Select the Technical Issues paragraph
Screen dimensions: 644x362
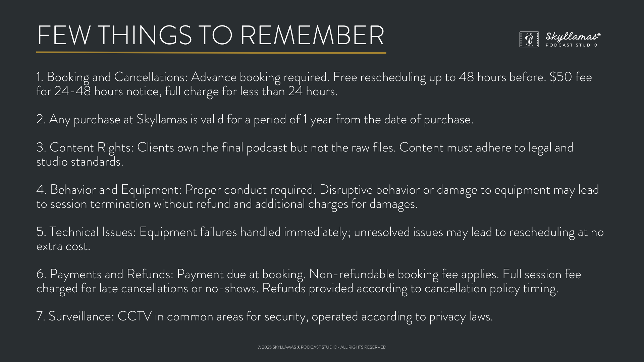pos(320,239)
